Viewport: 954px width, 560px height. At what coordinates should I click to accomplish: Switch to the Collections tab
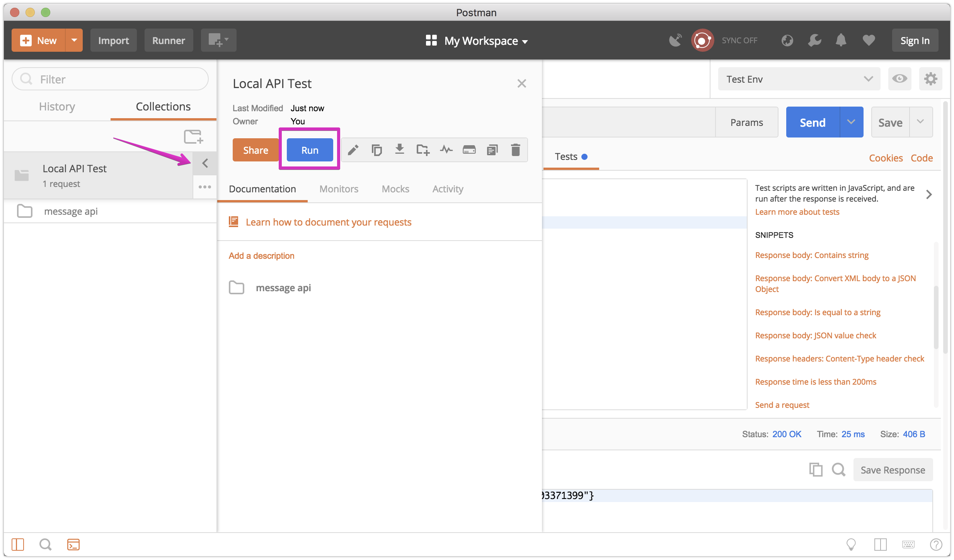click(163, 107)
